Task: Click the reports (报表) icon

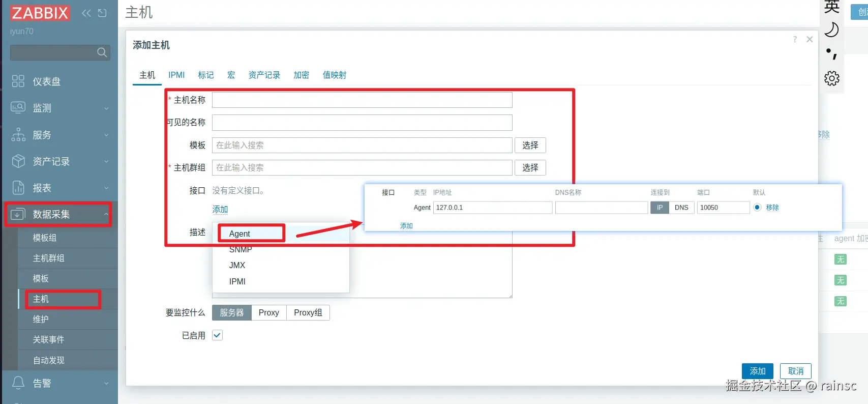Action: click(18, 188)
